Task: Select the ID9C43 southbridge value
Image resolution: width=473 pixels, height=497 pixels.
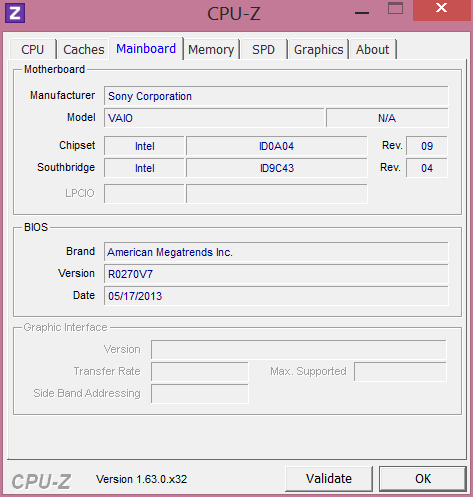Action: coord(277,168)
